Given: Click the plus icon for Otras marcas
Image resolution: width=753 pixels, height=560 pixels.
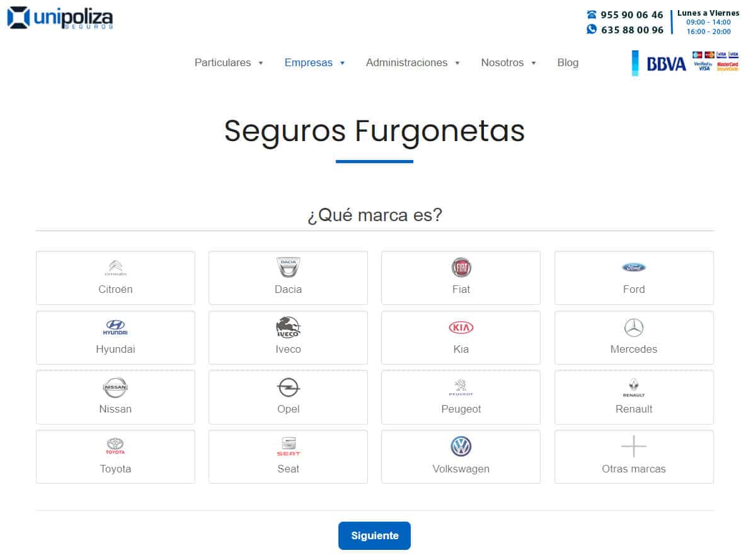Looking at the screenshot, I should coord(633,447).
